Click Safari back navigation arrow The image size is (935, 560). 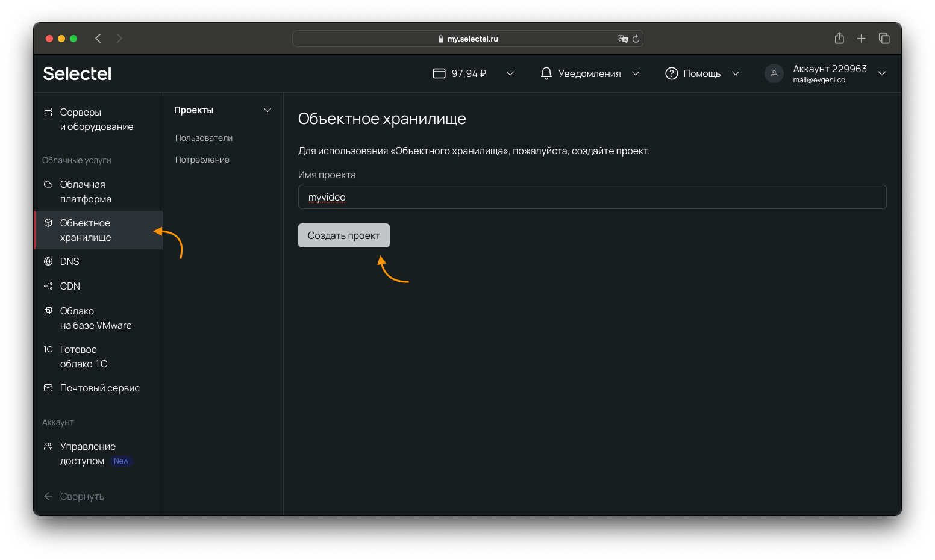[98, 39]
